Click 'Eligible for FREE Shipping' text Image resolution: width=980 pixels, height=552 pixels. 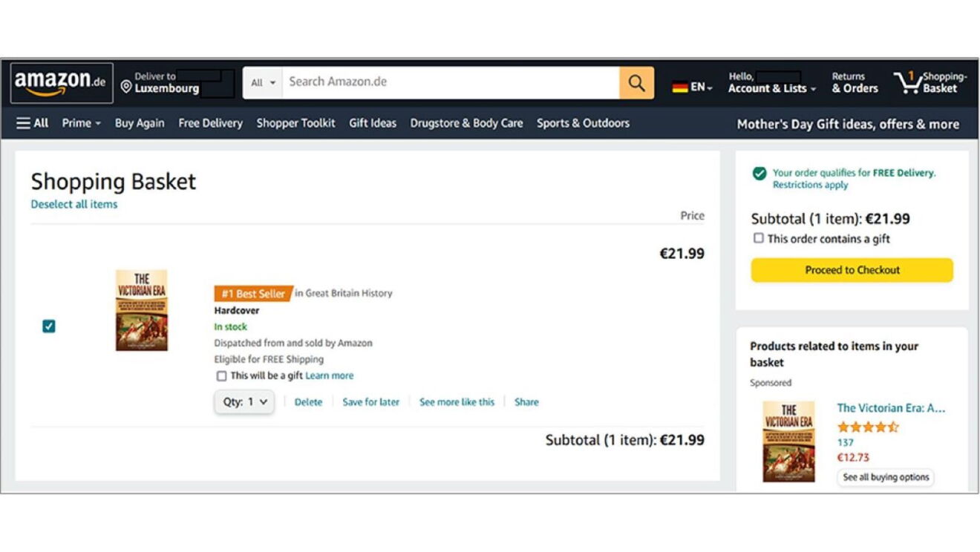tap(269, 359)
